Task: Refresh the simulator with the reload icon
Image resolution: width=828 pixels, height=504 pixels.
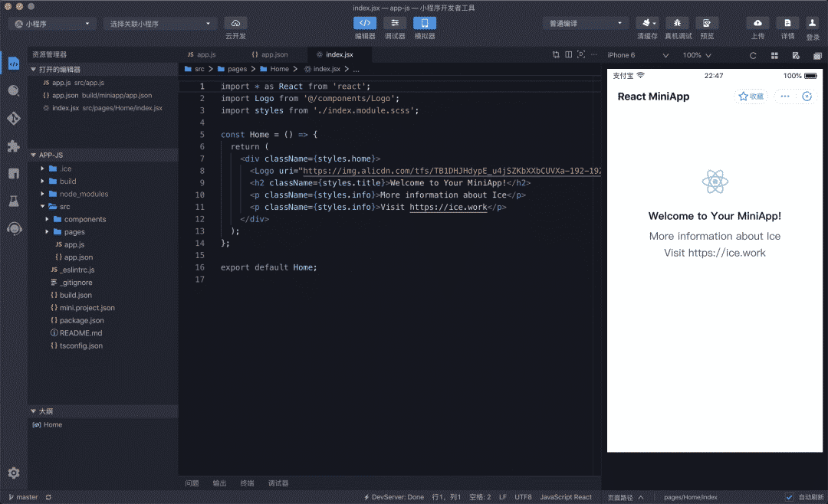Action: click(753, 55)
